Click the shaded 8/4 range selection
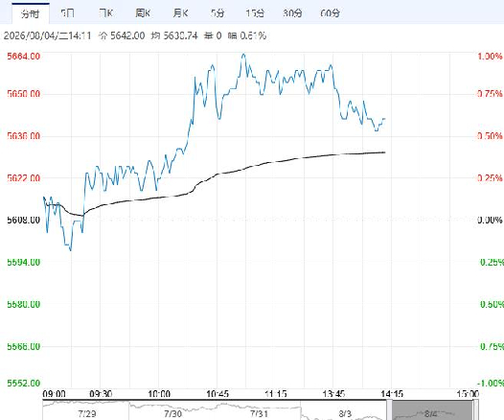 point(432,411)
